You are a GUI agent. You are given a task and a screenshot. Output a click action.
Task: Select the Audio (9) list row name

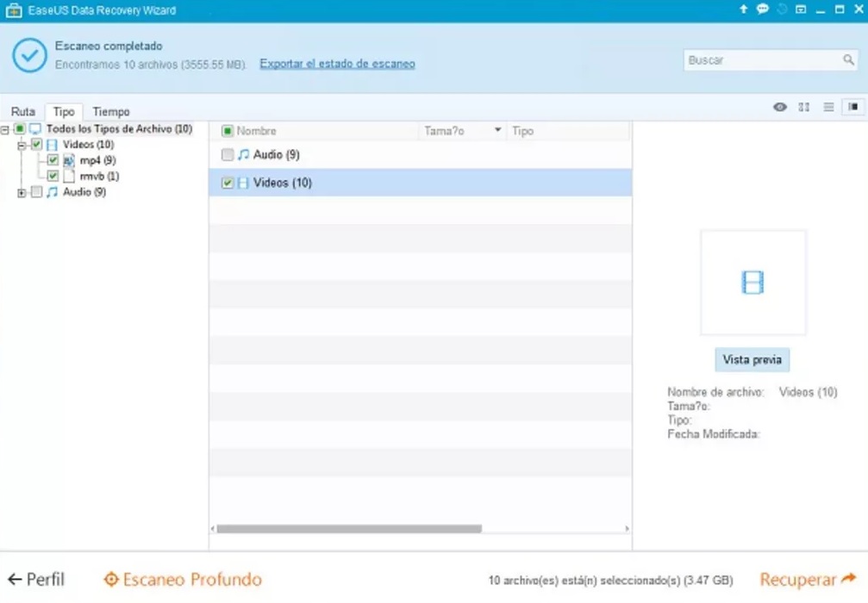[x=276, y=154]
